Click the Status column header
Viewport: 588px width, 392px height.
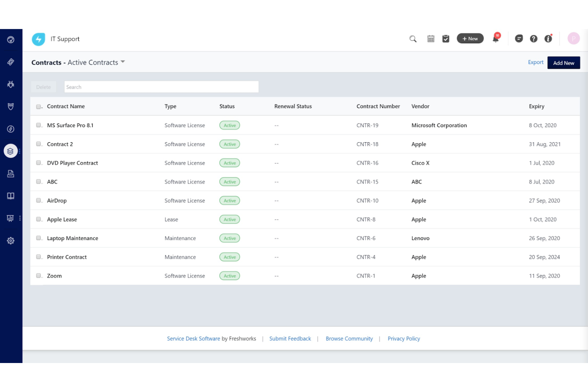tap(227, 106)
